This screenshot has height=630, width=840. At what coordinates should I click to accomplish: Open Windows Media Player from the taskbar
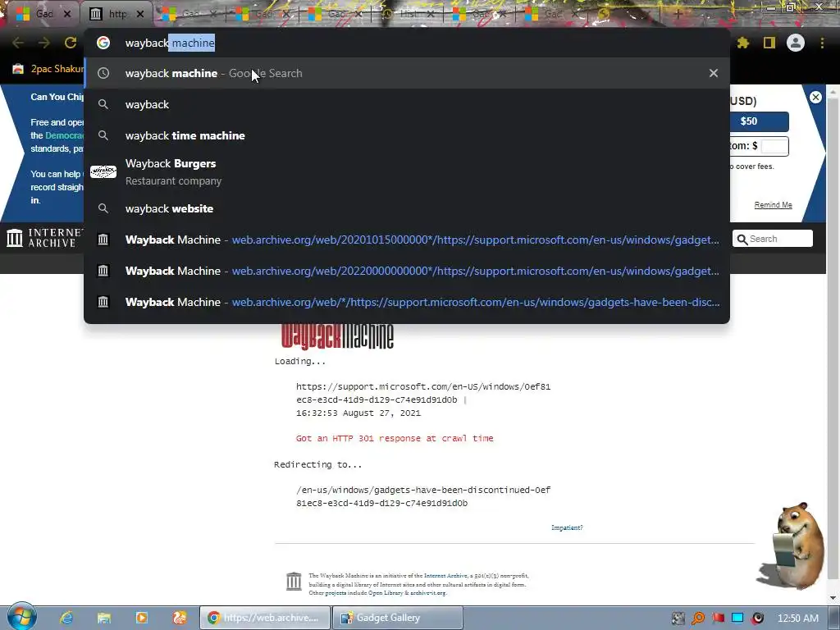[141, 618]
